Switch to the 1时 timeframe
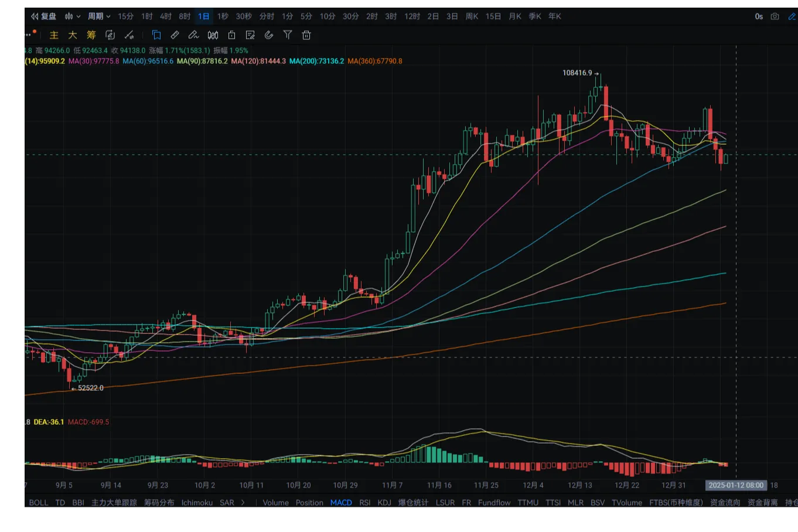The width and height of the screenshot is (798, 532). point(147,16)
